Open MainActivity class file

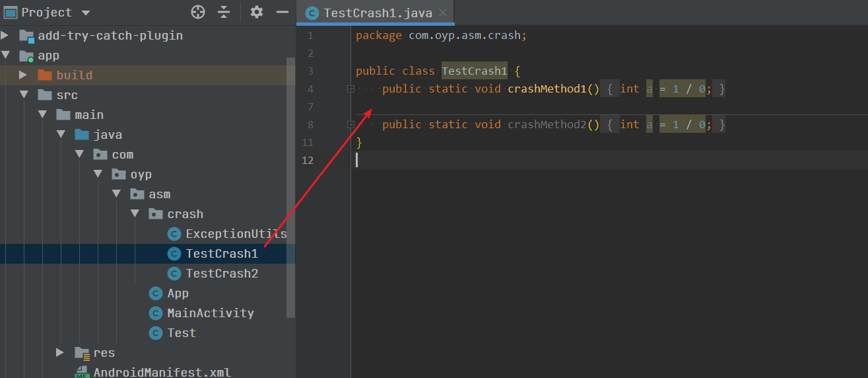211,313
